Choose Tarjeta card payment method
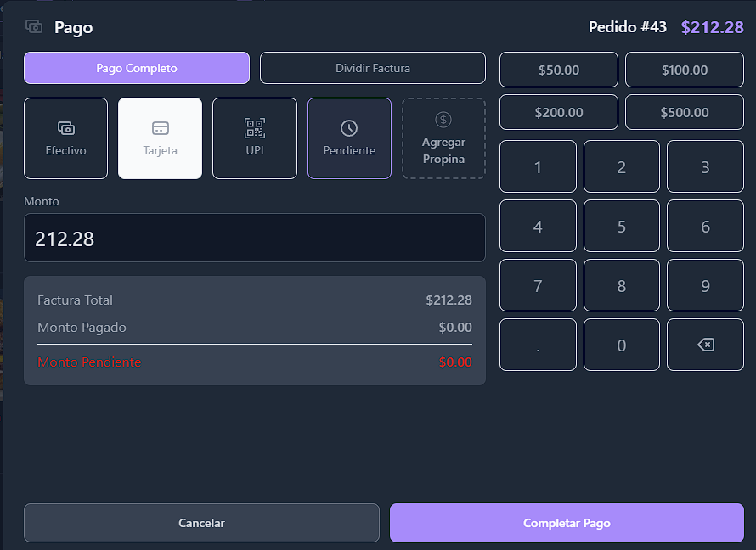 click(x=160, y=138)
